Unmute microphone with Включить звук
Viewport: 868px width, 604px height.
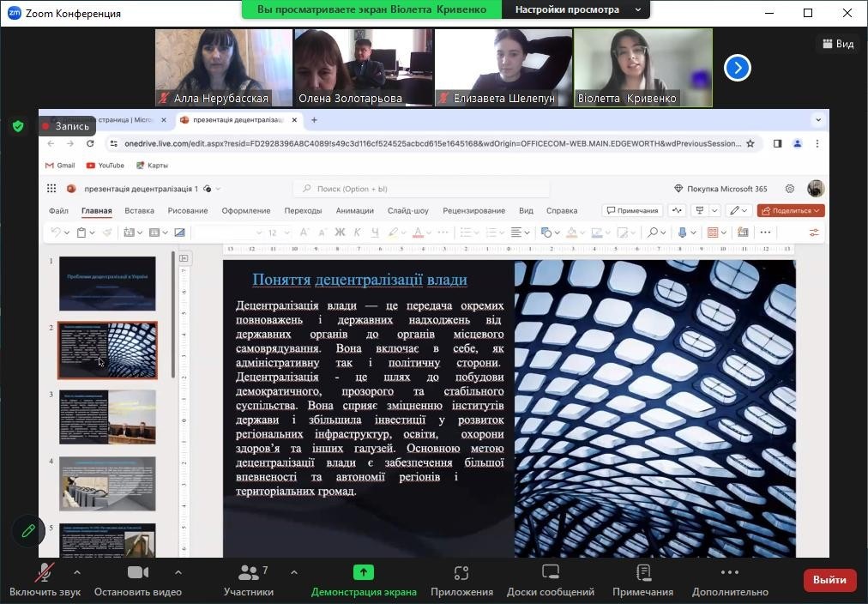click(x=45, y=580)
